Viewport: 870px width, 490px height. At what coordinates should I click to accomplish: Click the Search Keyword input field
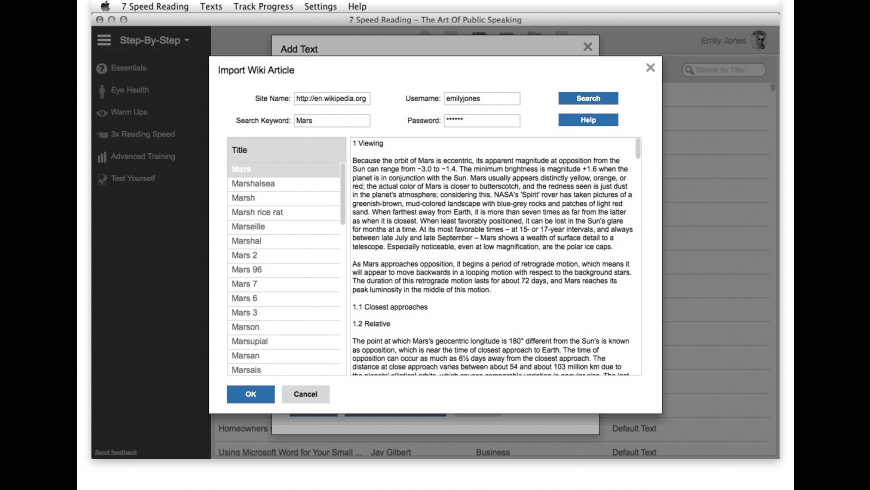[x=332, y=120]
